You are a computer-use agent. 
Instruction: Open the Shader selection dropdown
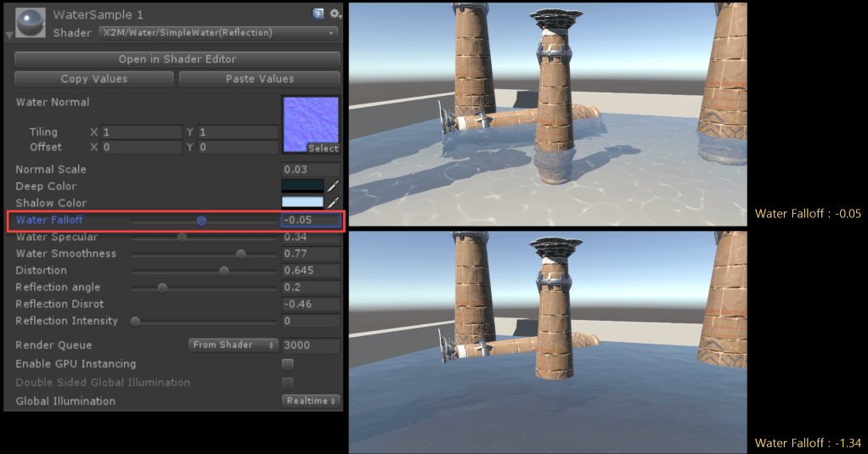218,33
